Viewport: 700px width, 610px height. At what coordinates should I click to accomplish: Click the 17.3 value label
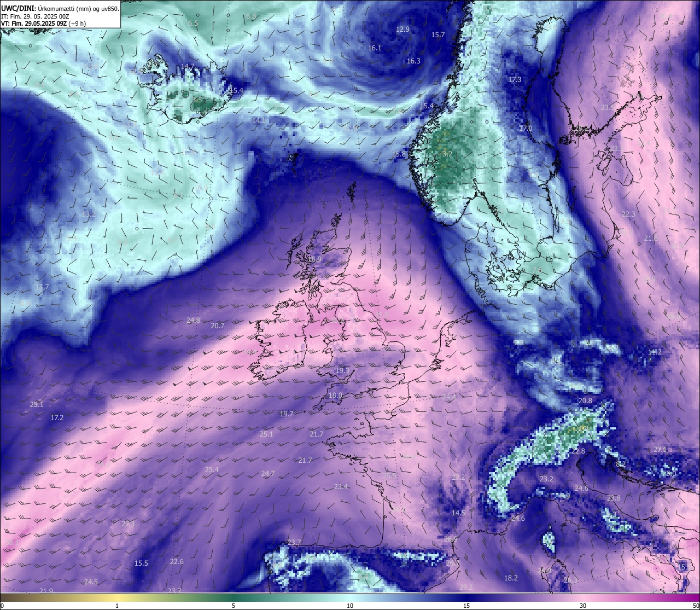coord(515,80)
